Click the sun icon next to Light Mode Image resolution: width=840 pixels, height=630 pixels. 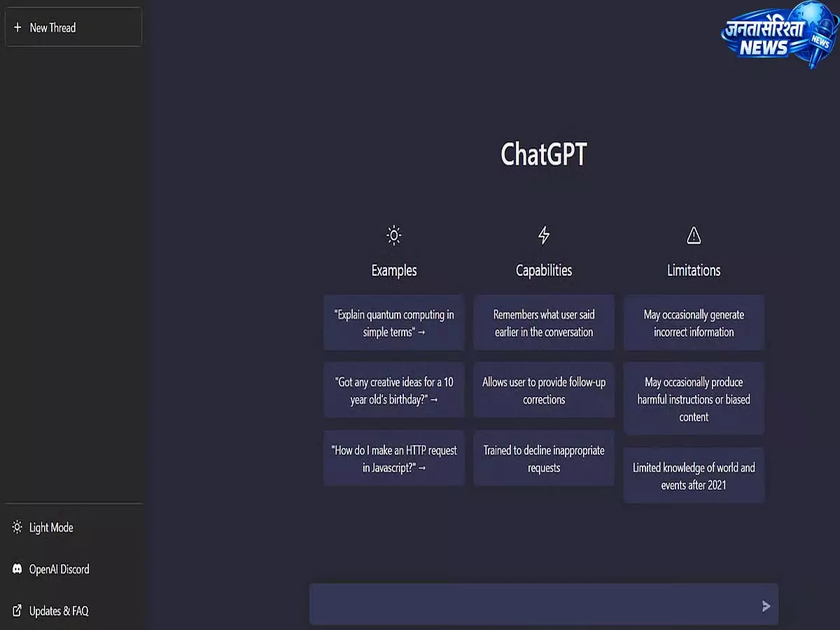click(17, 527)
